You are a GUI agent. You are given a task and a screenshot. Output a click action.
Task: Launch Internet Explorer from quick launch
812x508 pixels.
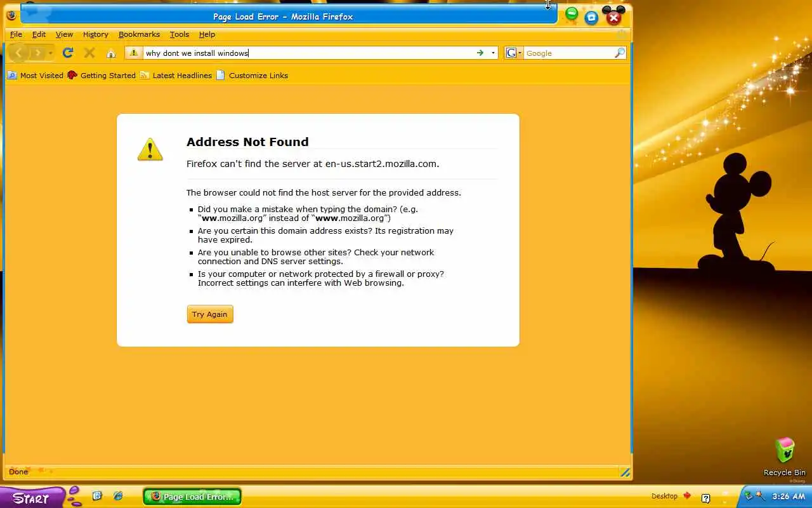tap(118, 496)
